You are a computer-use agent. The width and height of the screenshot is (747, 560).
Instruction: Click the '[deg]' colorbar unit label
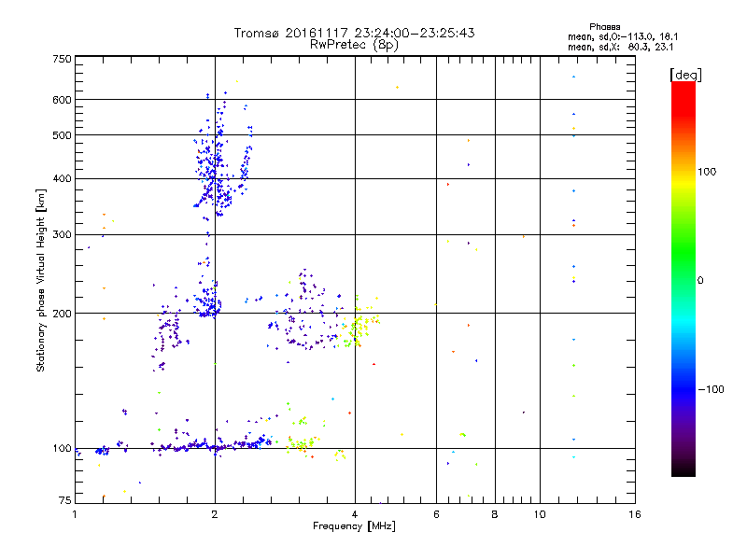[685, 75]
